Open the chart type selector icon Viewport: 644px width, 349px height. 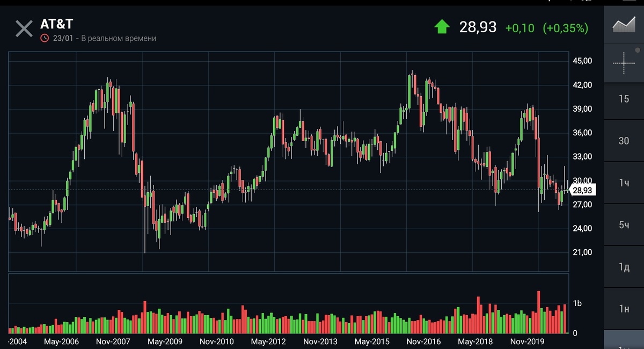tap(624, 25)
